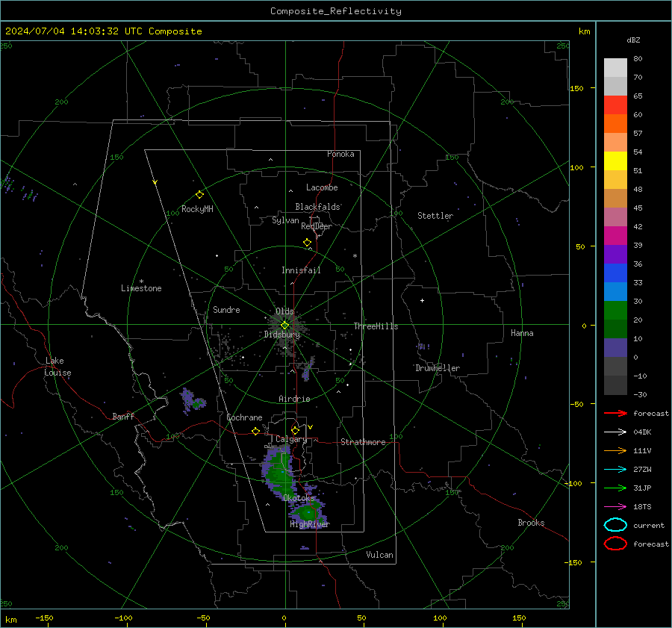Click the -150 tick on bottom axis
Viewport: 672px width, 628px height.
pos(44,618)
